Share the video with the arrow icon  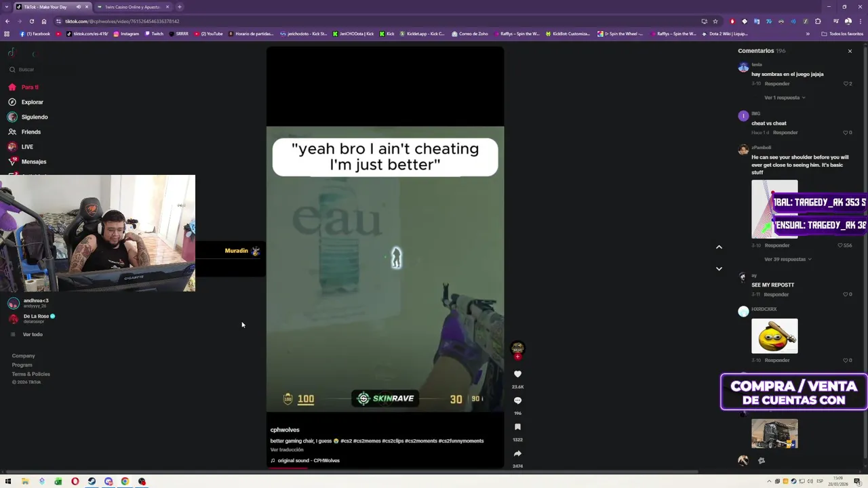517,453
